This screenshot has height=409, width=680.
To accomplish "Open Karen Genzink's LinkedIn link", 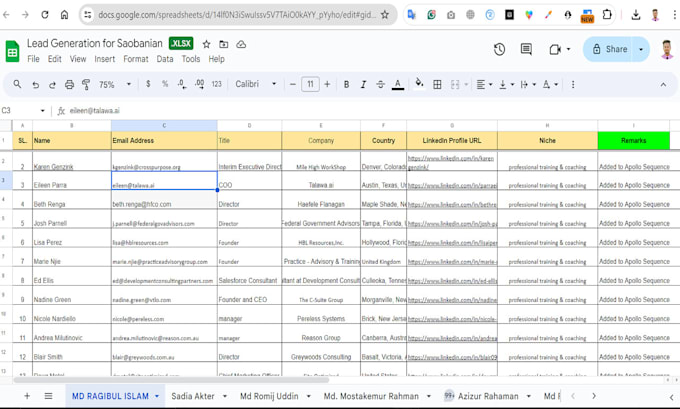I will 451,162.
